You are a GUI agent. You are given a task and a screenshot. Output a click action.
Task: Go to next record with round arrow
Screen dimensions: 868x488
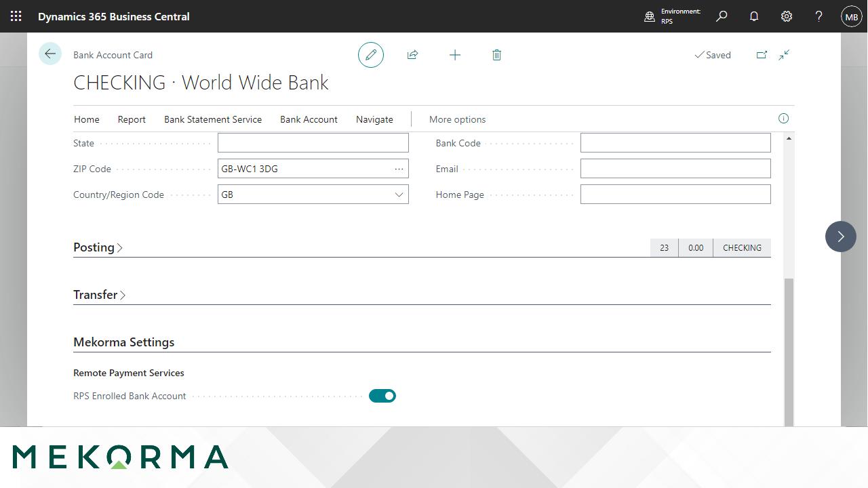pyautogui.click(x=841, y=237)
